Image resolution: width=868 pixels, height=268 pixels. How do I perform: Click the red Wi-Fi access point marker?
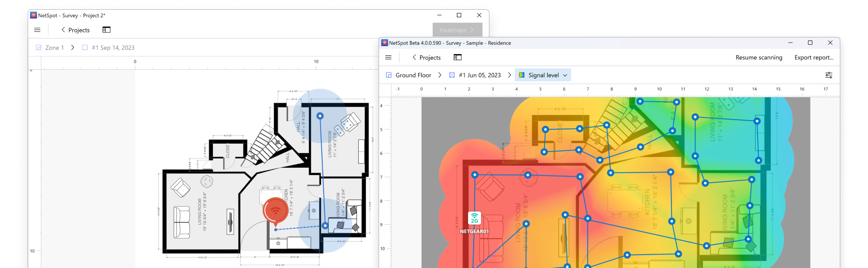pos(276,211)
